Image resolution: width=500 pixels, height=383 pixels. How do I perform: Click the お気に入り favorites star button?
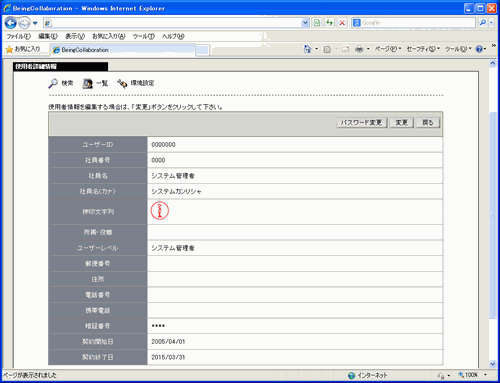[x=23, y=49]
